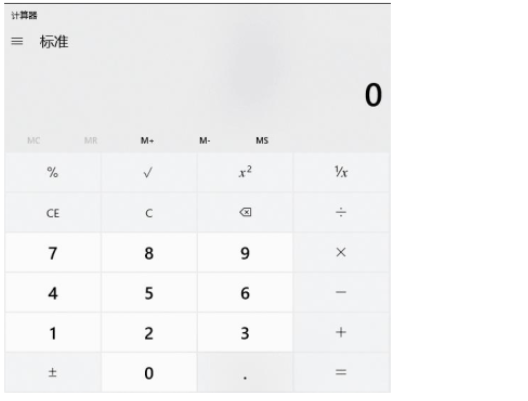Click the plus operator
This screenshot has width=528, height=401.
[341, 333]
